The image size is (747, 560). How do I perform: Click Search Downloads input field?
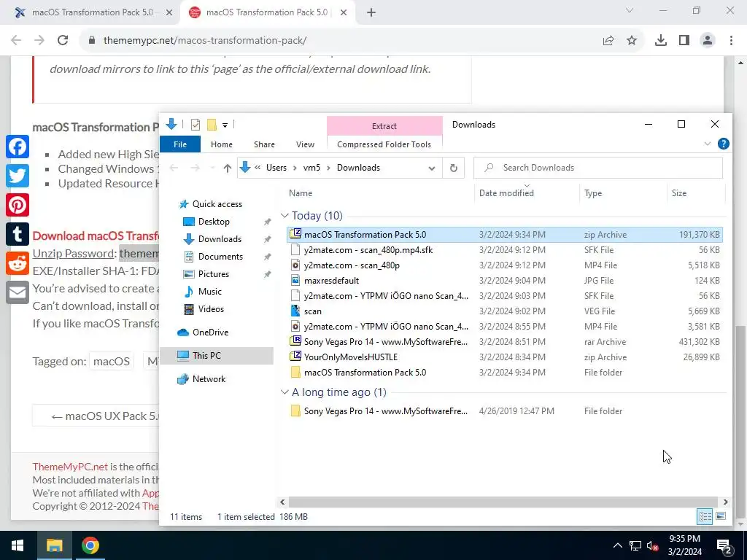coord(598,168)
